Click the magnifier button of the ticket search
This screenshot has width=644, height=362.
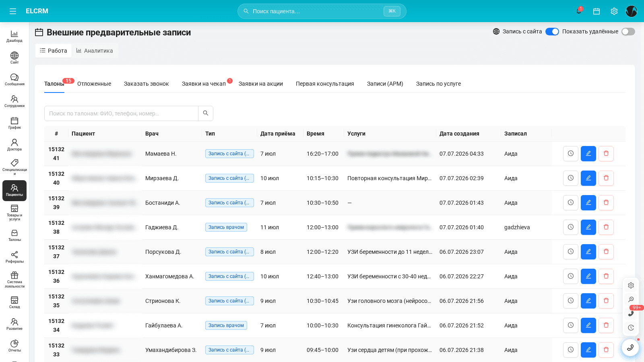click(206, 113)
